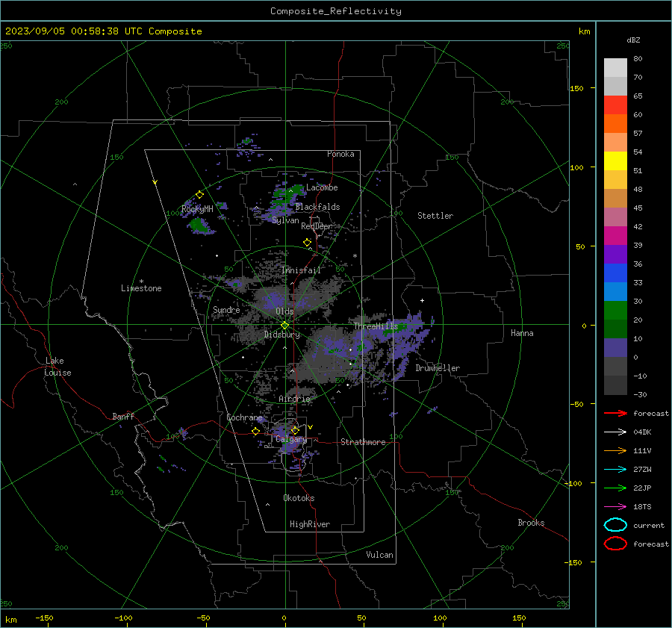Click the Drumheller city label
This screenshot has height=628, width=672.
pyautogui.click(x=438, y=368)
